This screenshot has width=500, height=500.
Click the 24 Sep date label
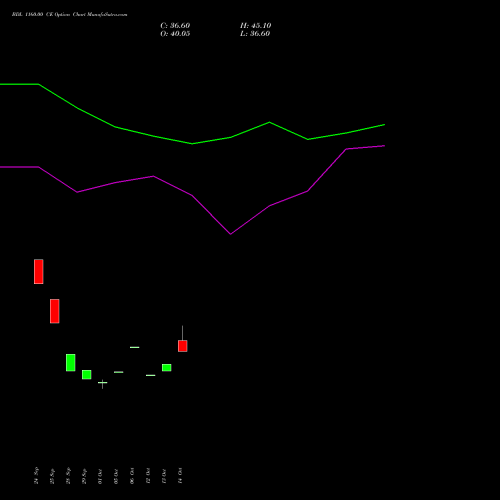coord(36,476)
